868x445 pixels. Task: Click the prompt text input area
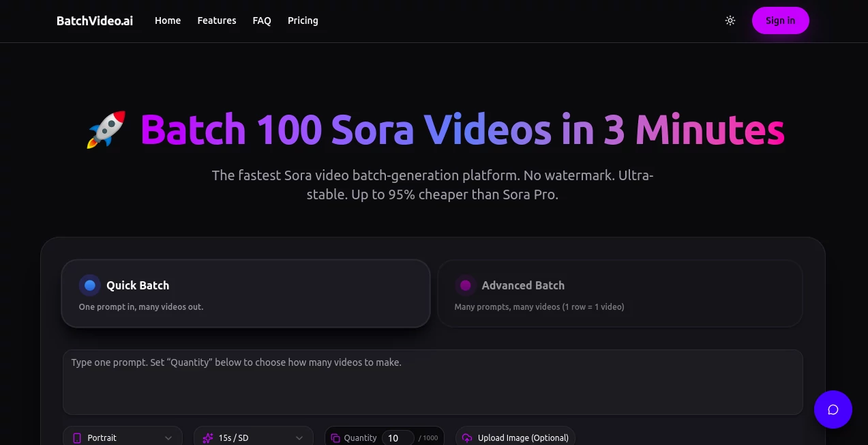pyautogui.click(x=432, y=381)
